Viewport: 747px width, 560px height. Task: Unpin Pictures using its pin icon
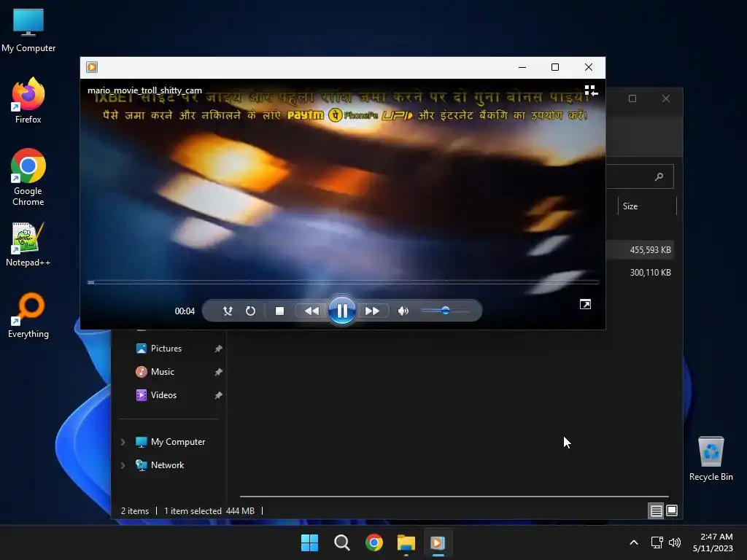pos(218,349)
